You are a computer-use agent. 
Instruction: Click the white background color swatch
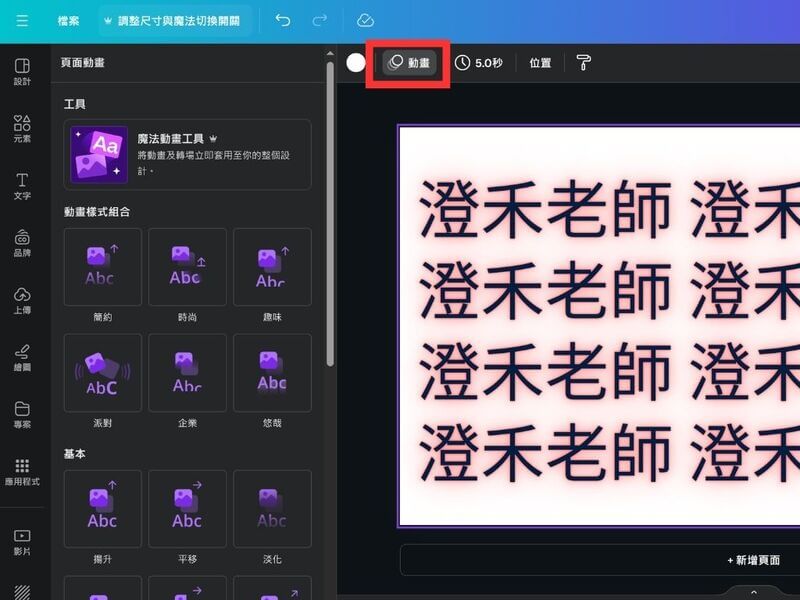pos(356,63)
